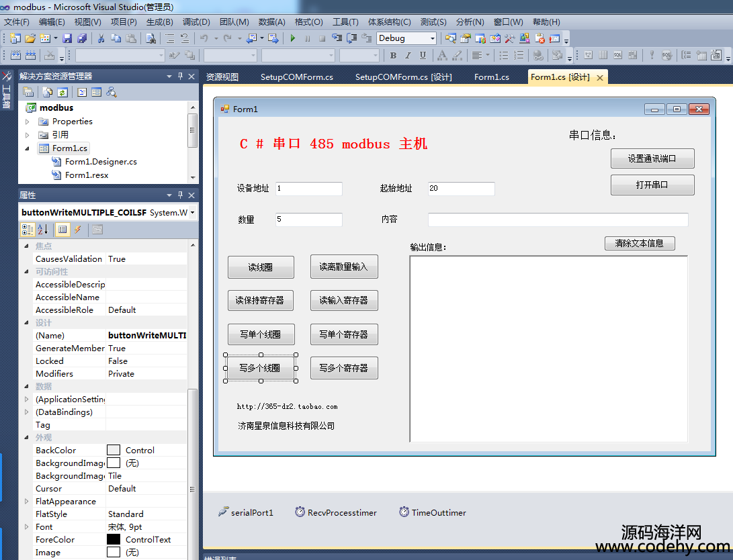Open the 调试(D) menu
Image resolution: width=733 pixels, height=560 pixels.
(x=196, y=22)
